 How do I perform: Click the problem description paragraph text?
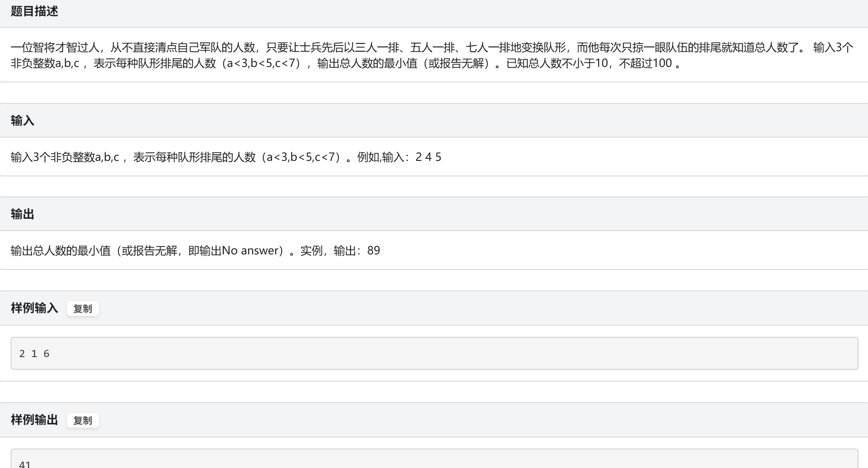[278, 55]
